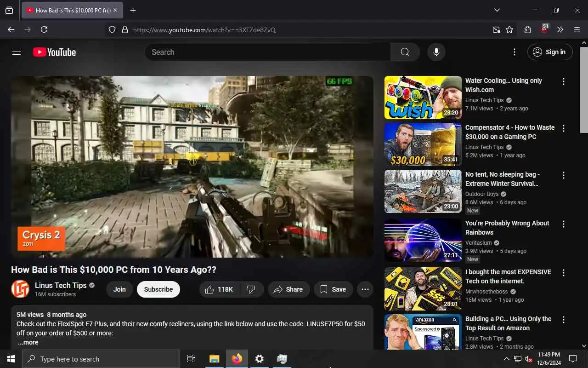Bookmark this page with the star icon

(509, 29)
